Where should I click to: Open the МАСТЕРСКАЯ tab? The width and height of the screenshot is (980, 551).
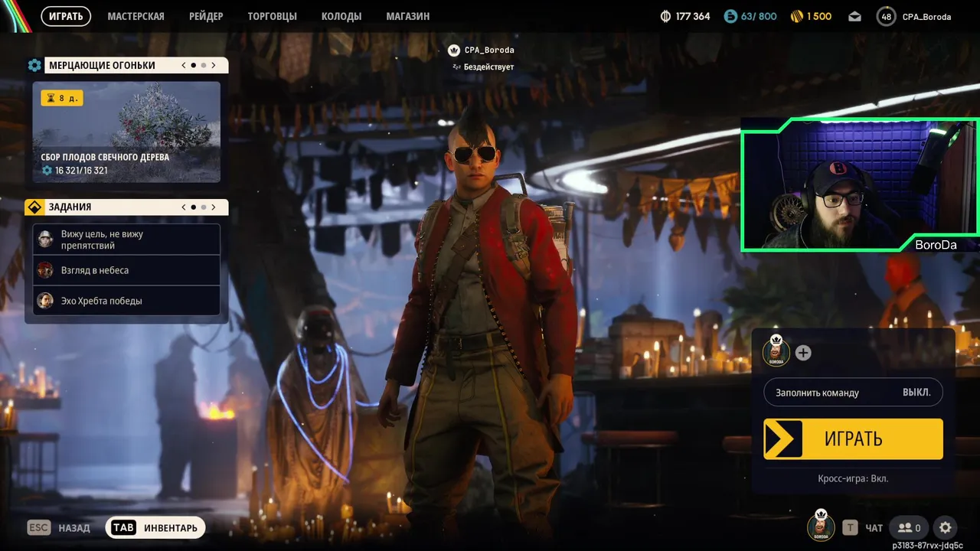pyautogui.click(x=136, y=16)
